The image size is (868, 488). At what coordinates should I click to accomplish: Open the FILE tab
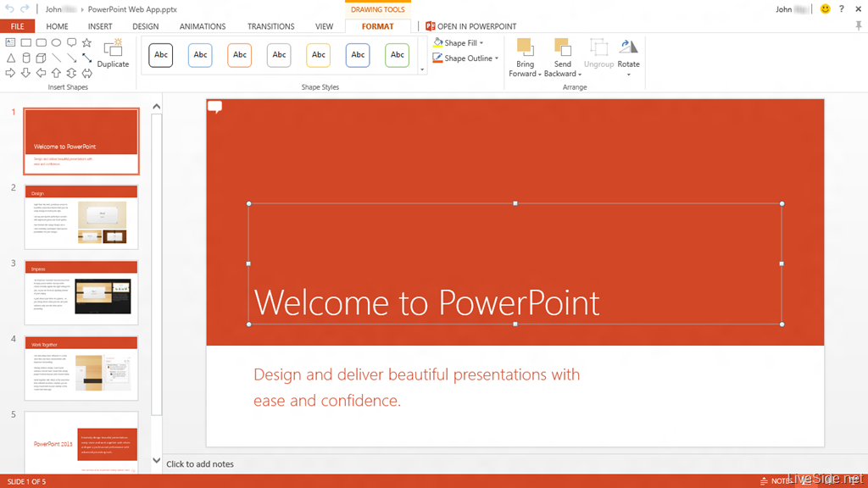click(17, 26)
